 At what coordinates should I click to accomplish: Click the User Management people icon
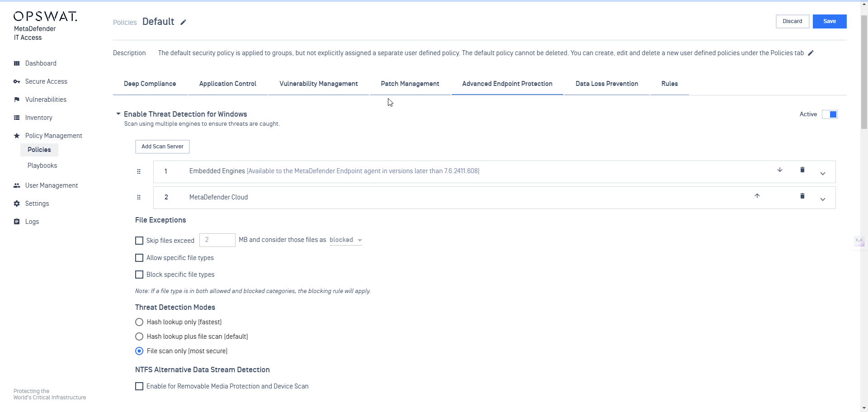pos(17,185)
